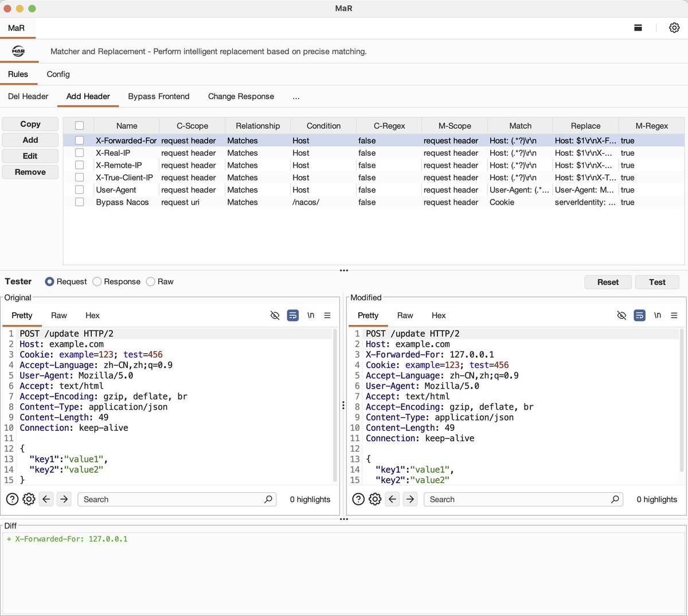Click the Add button to create a rule

(30, 140)
